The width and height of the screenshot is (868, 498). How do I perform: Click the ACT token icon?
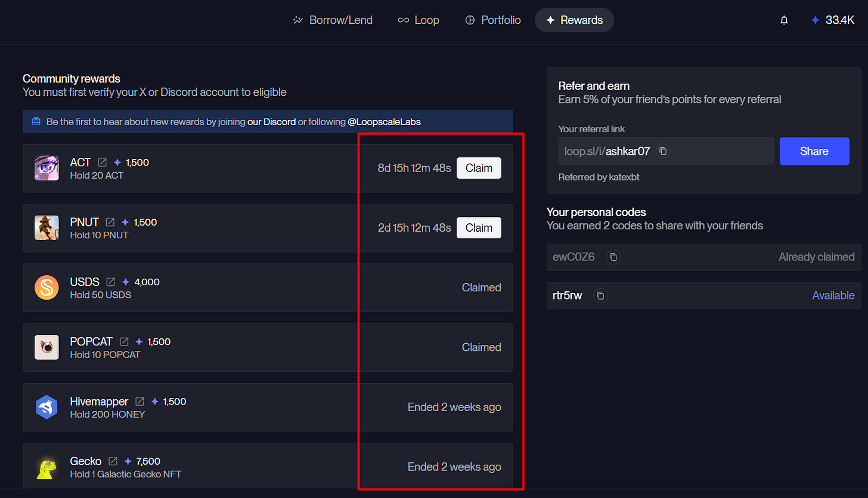[x=46, y=167]
